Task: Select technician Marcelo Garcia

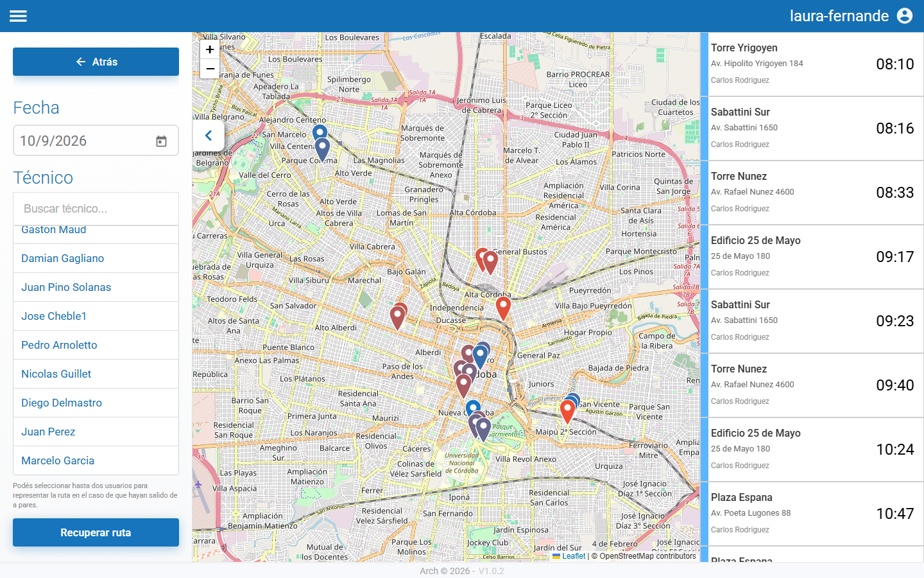Action: (96, 460)
